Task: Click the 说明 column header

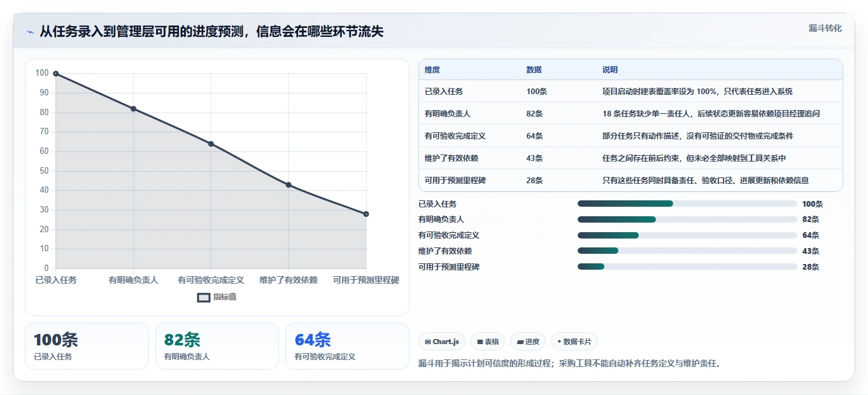Action: coord(610,70)
